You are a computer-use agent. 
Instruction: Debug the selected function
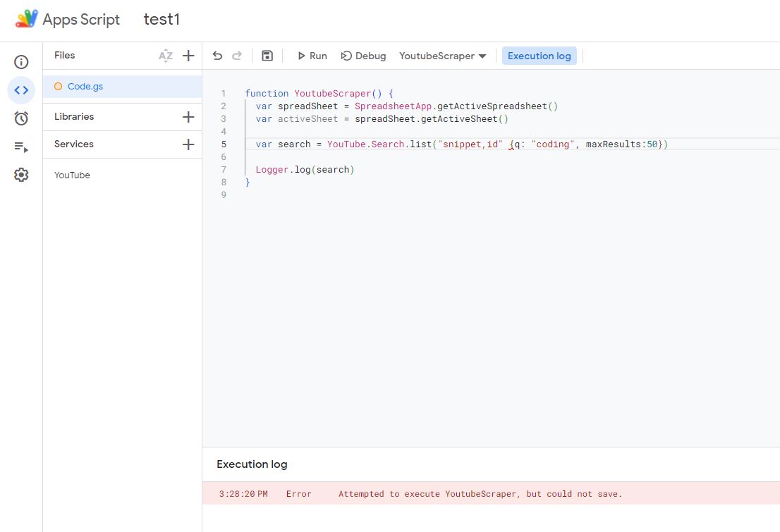[x=364, y=56]
